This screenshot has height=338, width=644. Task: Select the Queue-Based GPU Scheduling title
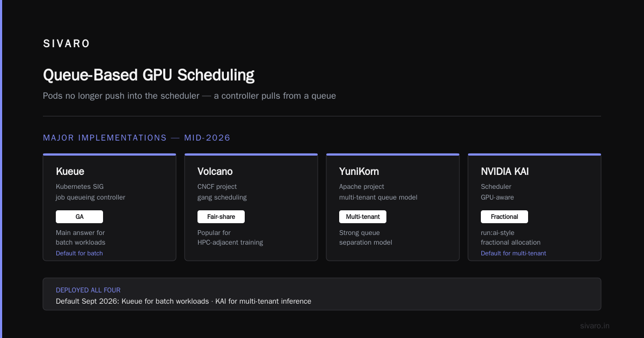[x=149, y=75]
